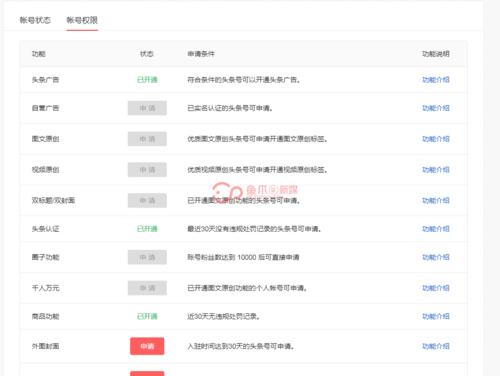Select the 外图封面 feature name
The width and height of the screenshot is (500, 376).
(45, 346)
